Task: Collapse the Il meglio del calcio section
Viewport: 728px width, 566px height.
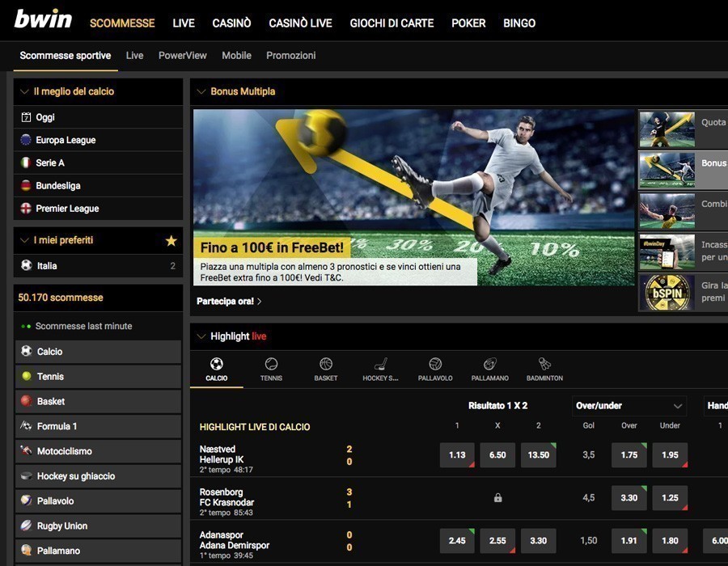Action: [24, 91]
